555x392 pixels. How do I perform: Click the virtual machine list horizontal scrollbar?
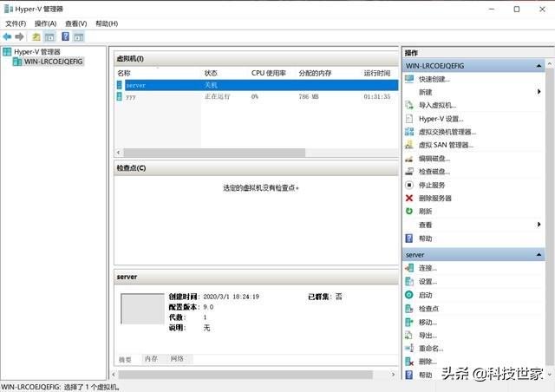pos(214,153)
